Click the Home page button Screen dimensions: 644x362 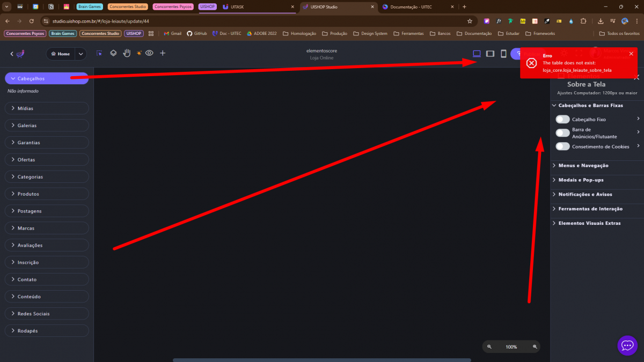pos(60,54)
